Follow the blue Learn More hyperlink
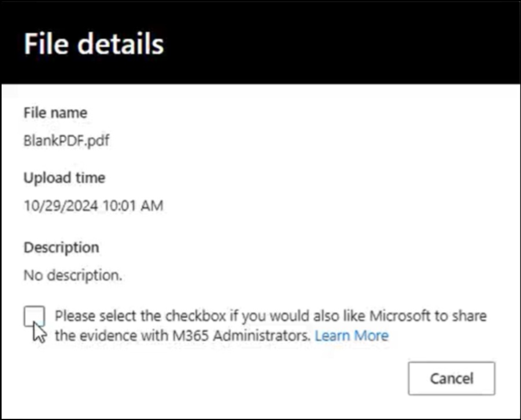Image resolution: width=521 pixels, height=420 pixels. coord(352,336)
